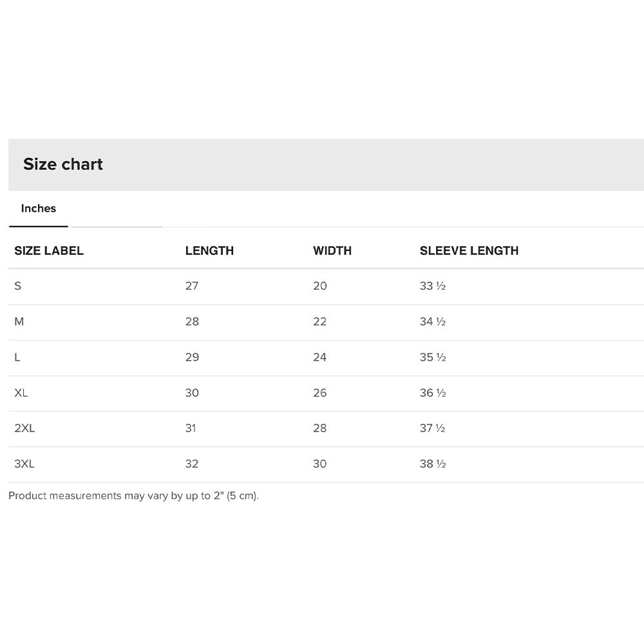This screenshot has width=644, height=644.
Task: Select the L size row label
Action: (17, 357)
